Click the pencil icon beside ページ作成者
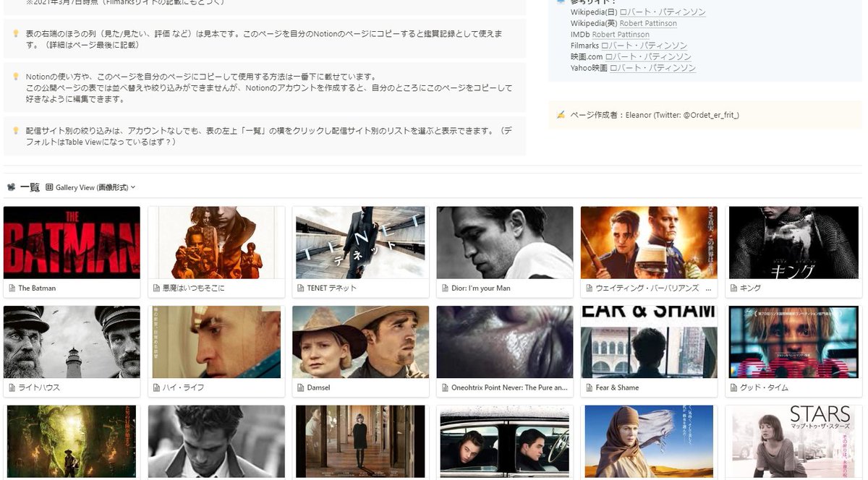868x480 pixels. (561, 115)
